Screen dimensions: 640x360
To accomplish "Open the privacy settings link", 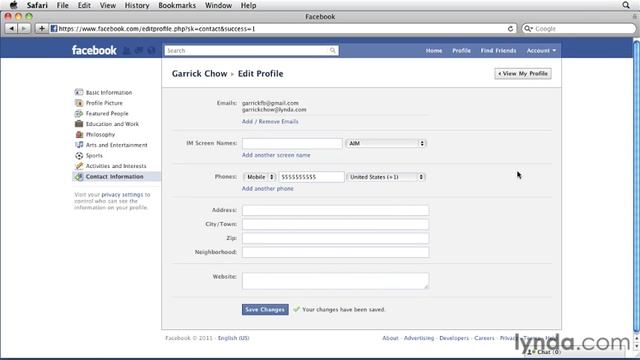I will [122, 195].
